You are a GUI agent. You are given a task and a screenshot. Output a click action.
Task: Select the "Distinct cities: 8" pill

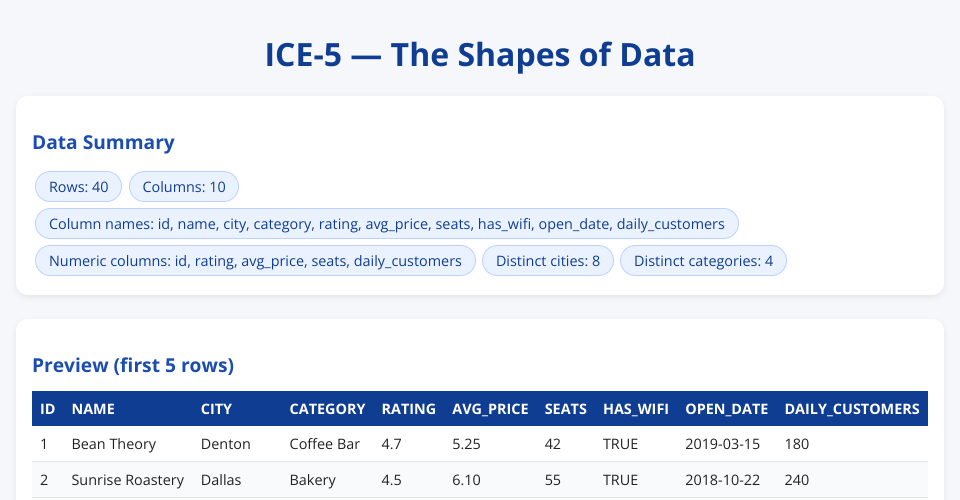547,261
